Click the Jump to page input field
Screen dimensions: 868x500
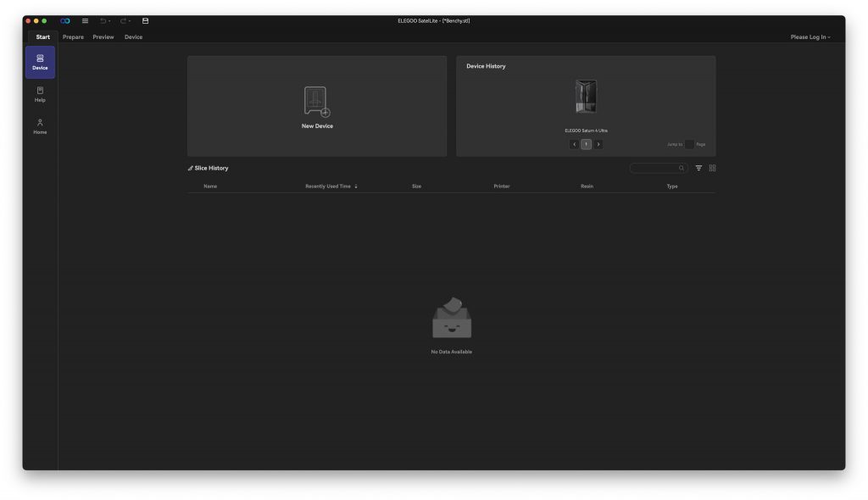pyautogui.click(x=689, y=144)
